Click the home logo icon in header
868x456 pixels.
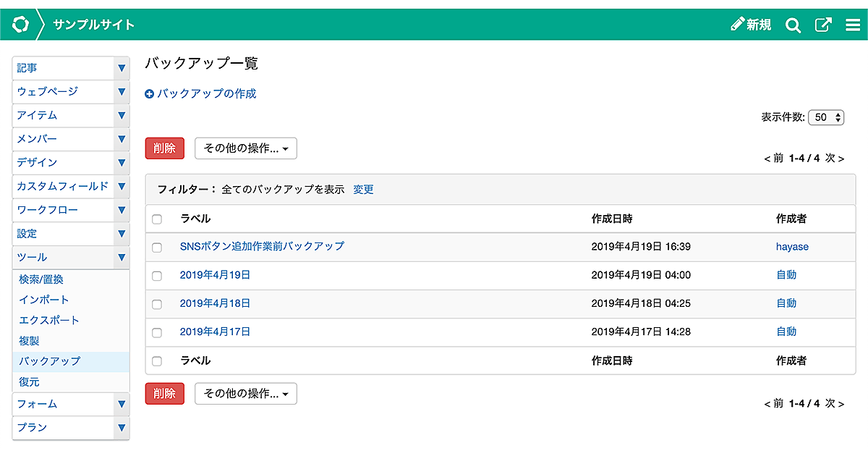tap(20, 25)
